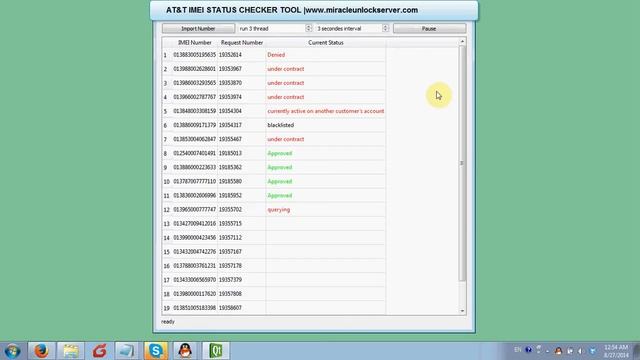Click the Import Number button
This screenshot has height=360, width=640.
pos(198,29)
